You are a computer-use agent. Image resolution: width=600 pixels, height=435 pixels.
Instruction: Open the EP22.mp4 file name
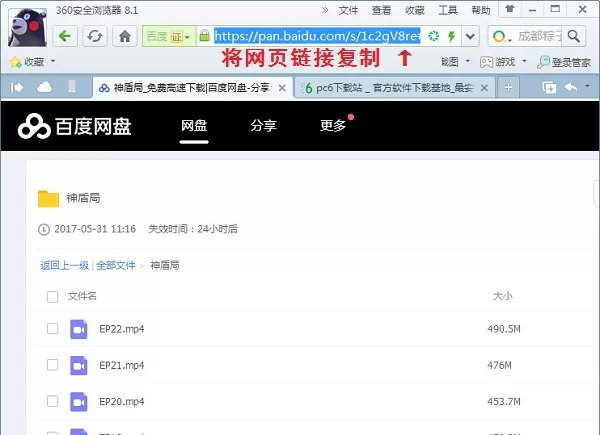[122, 329]
